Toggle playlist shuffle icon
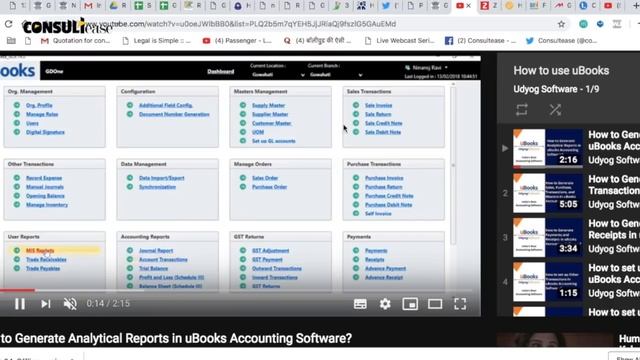Image resolution: width=640 pixels, height=360 pixels. [555, 110]
